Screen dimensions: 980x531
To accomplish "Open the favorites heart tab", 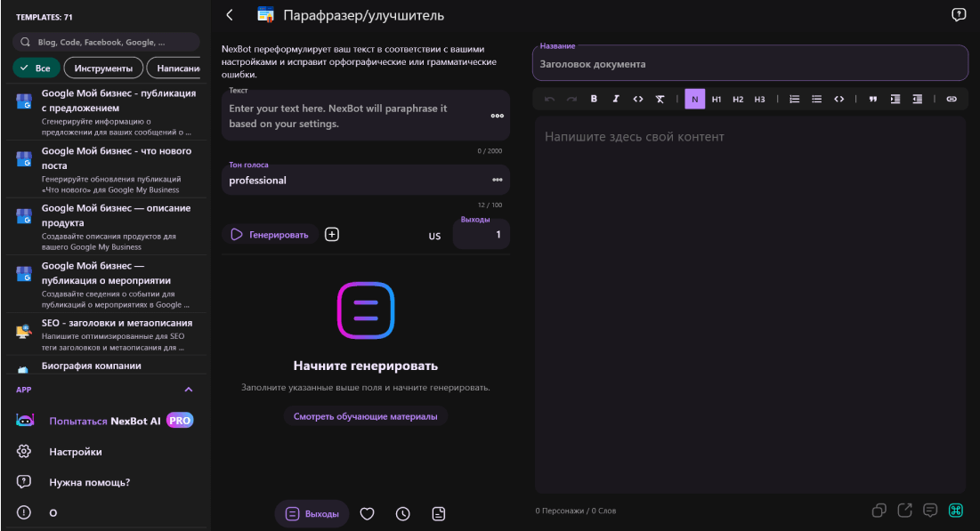I will (x=367, y=513).
